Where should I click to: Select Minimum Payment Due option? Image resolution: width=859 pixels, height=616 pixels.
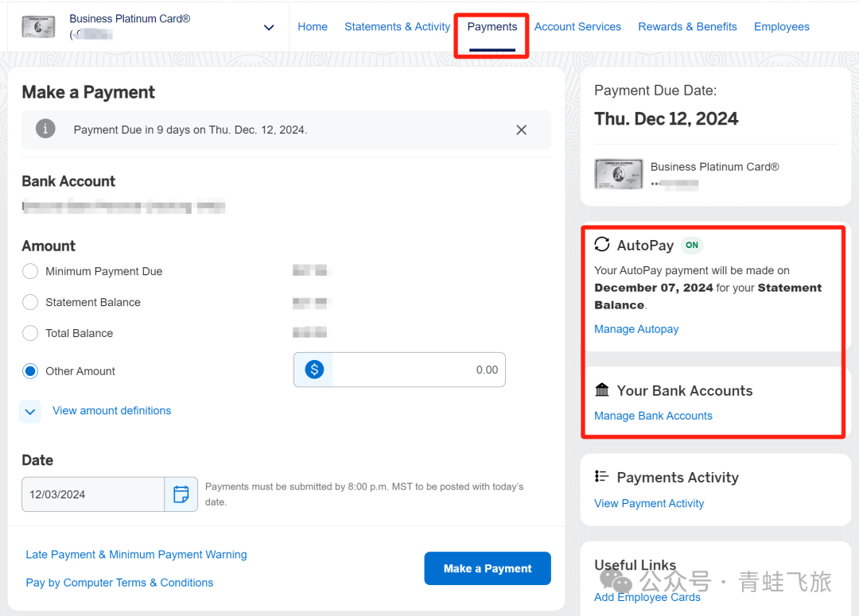30,272
